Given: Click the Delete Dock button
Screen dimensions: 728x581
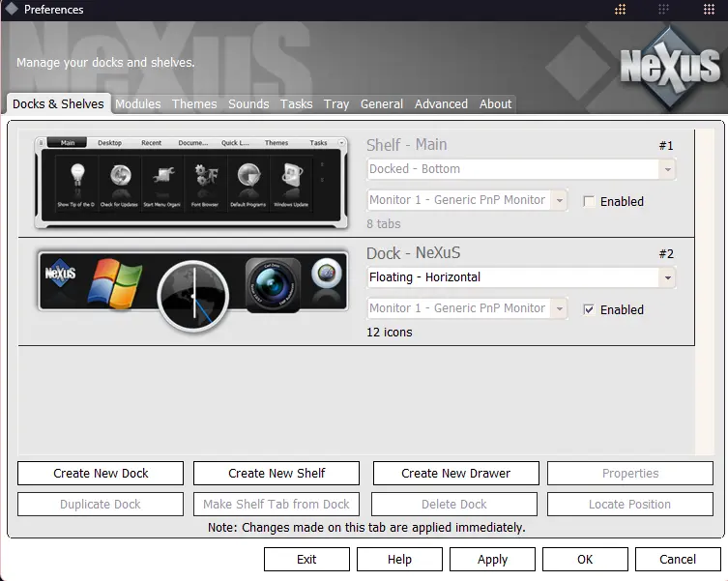Looking at the screenshot, I should pos(454,505).
